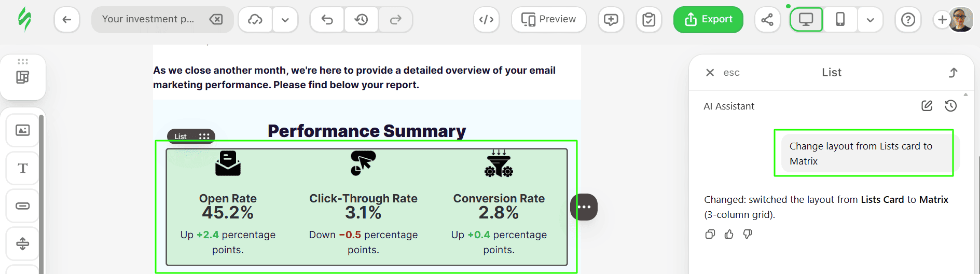Click the intro paragraph 'As we close another month'
Viewport: 980px width, 274px height.
[x=354, y=77]
